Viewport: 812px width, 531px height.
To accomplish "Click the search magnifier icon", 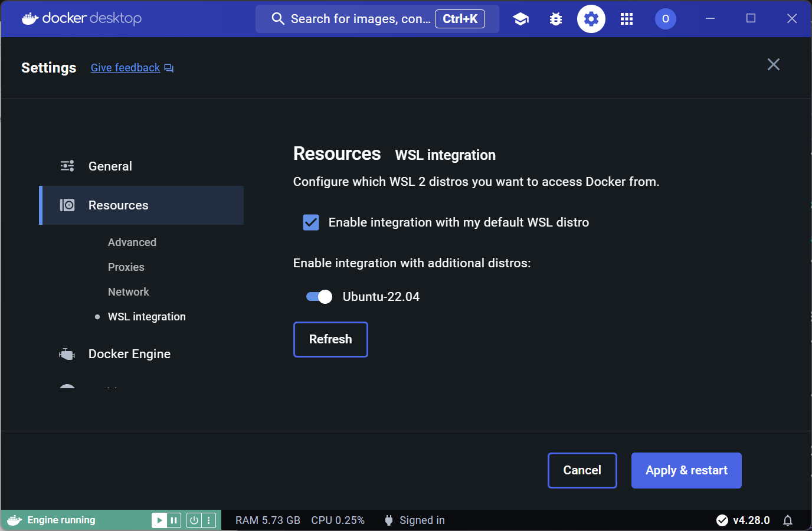I will [278, 19].
